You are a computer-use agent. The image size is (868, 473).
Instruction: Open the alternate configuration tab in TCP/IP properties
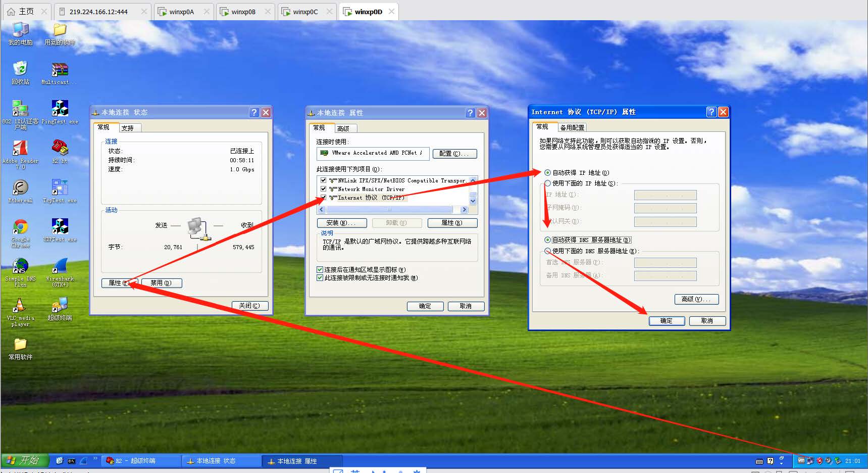(572, 127)
